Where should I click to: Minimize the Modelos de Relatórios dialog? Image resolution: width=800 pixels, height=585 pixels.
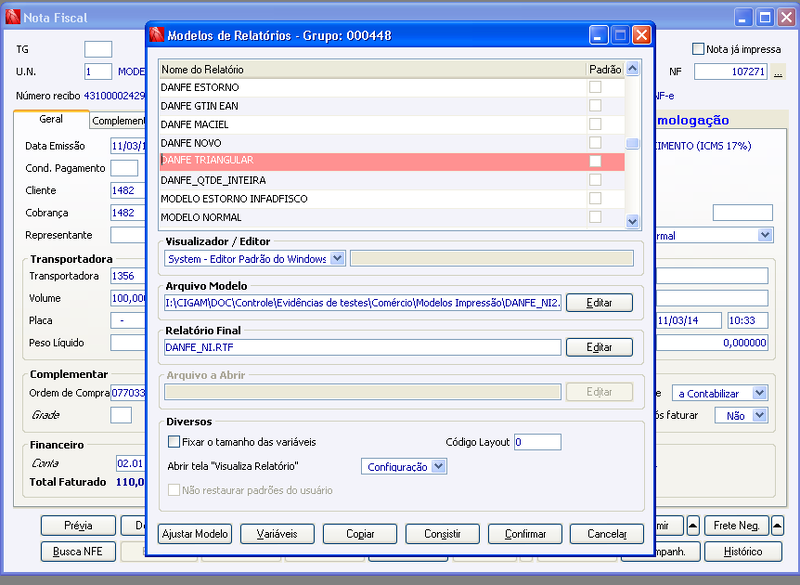(598, 35)
